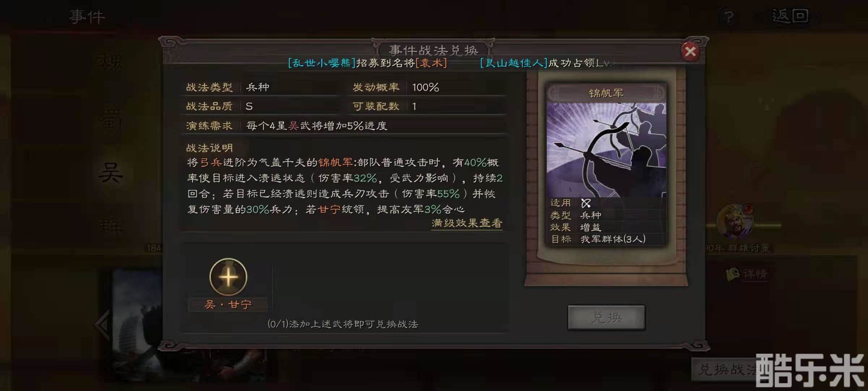
Task: Open 满级效果查看 max level effect link
Action: pyautogui.click(x=467, y=223)
